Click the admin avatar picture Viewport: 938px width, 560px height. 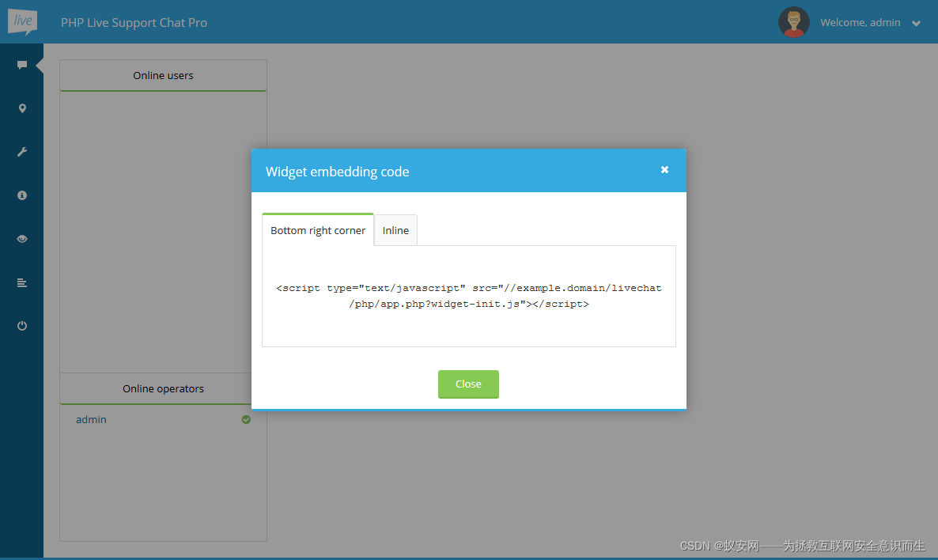pos(794,22)
